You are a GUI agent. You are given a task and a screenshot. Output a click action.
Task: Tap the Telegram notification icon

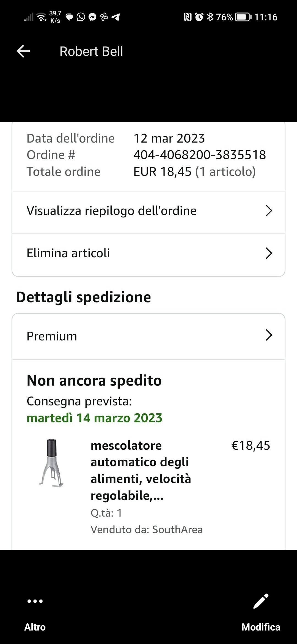(116, 17)
